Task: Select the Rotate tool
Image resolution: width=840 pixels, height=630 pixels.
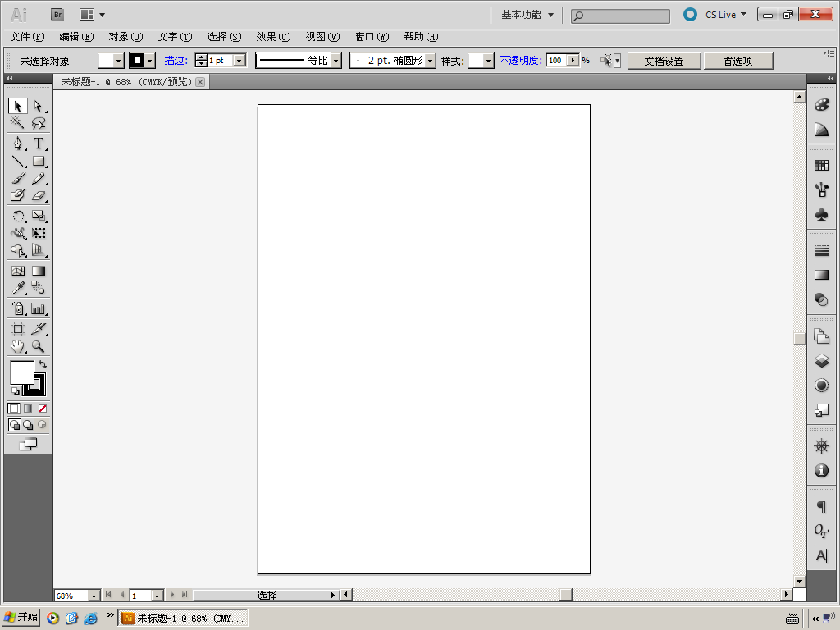Action: click(x=18, y=217)
